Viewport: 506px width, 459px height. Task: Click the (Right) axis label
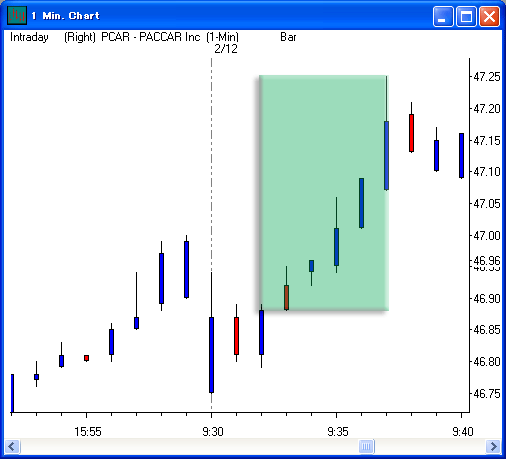tap(80, 37)
